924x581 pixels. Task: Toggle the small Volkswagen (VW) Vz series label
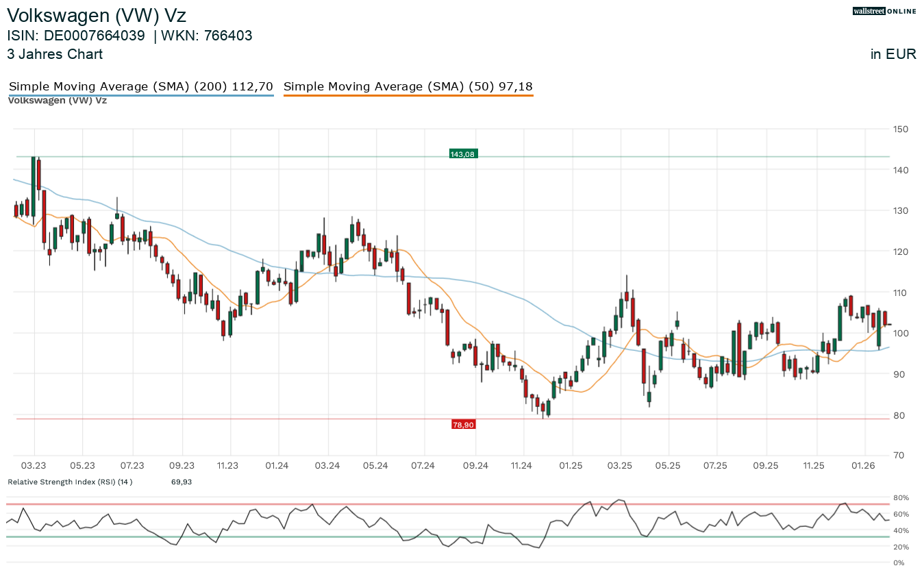click(x=58, y=100)
